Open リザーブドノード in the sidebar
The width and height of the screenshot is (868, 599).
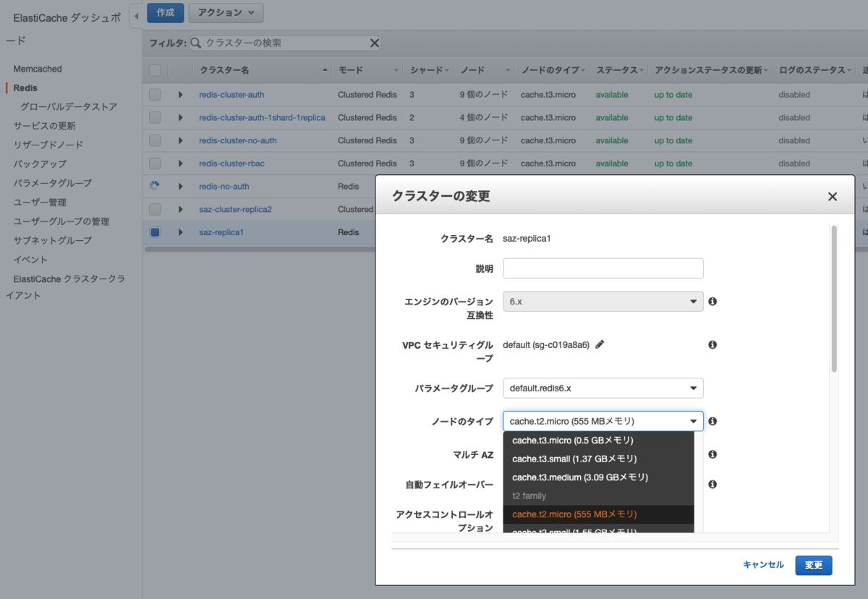48,145
